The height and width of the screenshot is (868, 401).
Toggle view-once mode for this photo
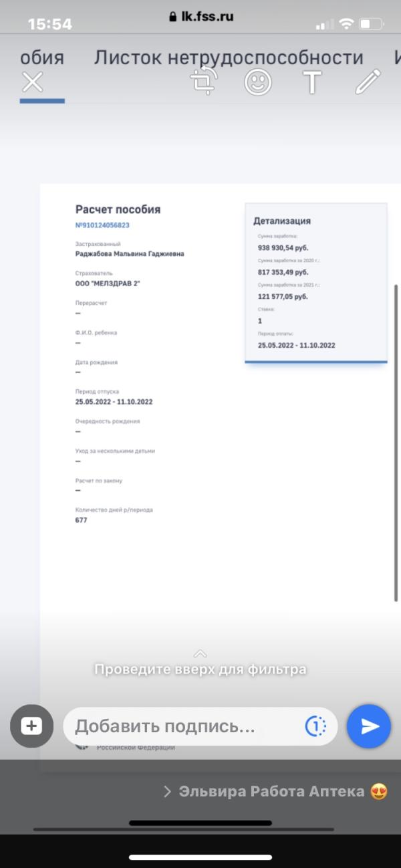coord(315,726)
